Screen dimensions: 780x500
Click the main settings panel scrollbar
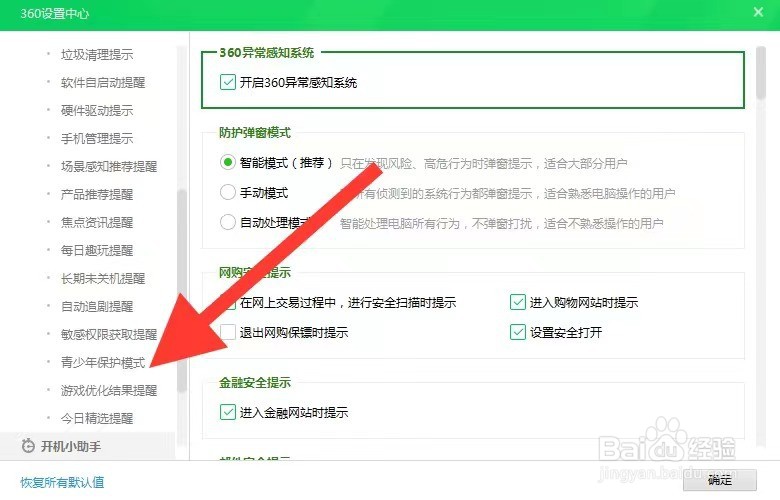[x=761, y=73]
